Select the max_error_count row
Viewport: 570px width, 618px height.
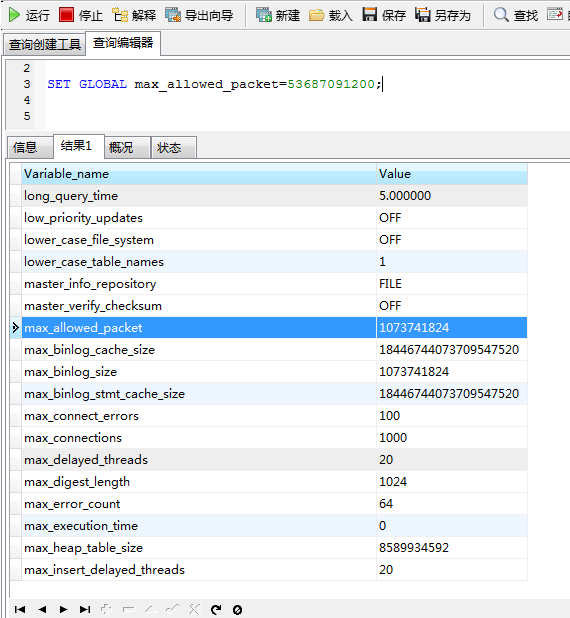pos(274,504)
